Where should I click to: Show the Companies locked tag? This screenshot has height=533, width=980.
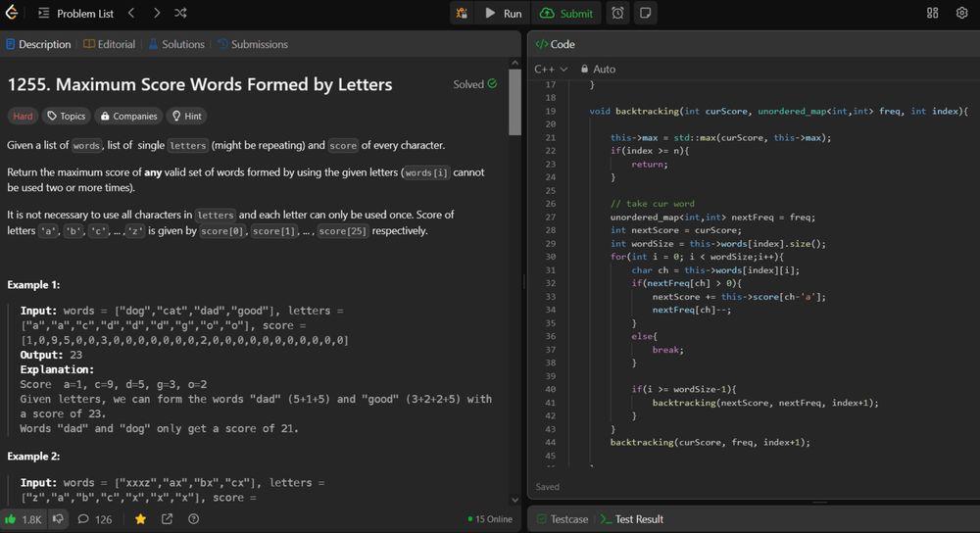tap(128, 117)
